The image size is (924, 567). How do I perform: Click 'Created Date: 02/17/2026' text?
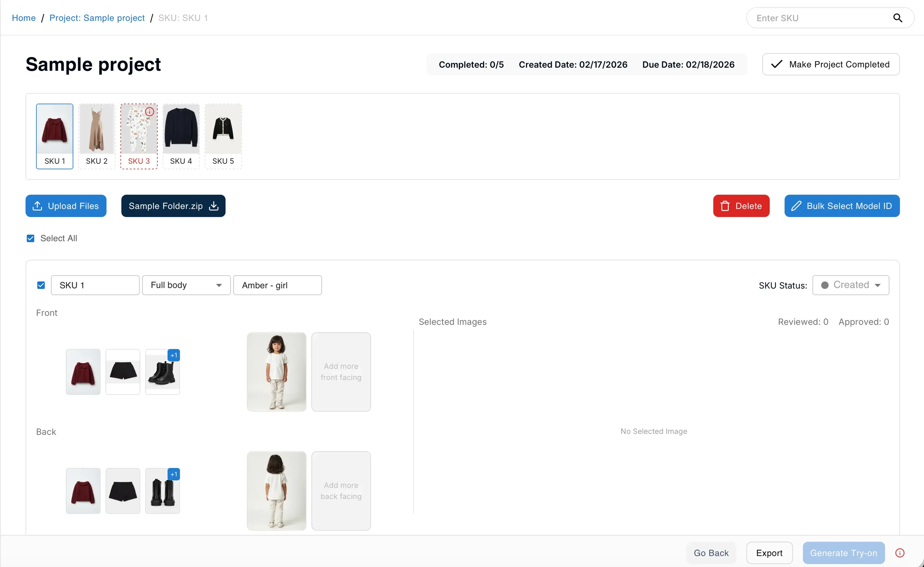(x=573, y=64)
